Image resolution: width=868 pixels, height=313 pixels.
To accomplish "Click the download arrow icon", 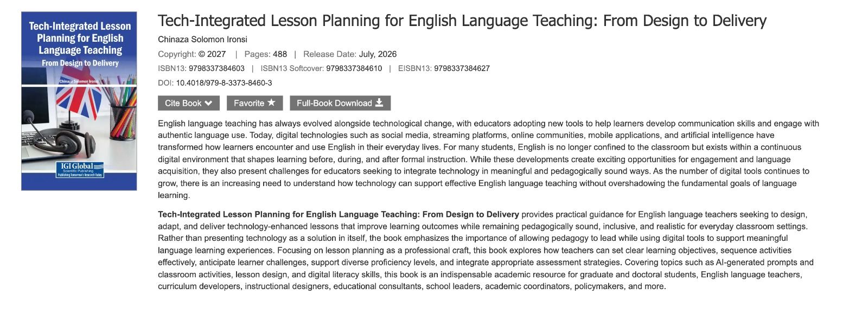I will click(x=379, y=103).
